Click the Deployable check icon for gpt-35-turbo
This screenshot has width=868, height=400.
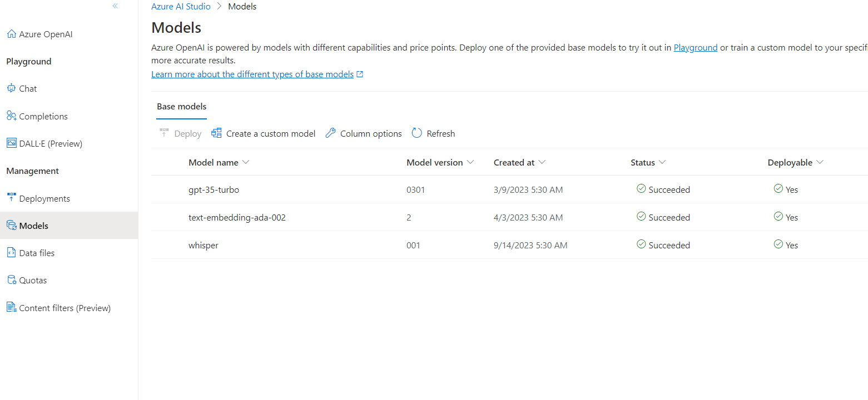pyautogui.click(x=778, y=189)
